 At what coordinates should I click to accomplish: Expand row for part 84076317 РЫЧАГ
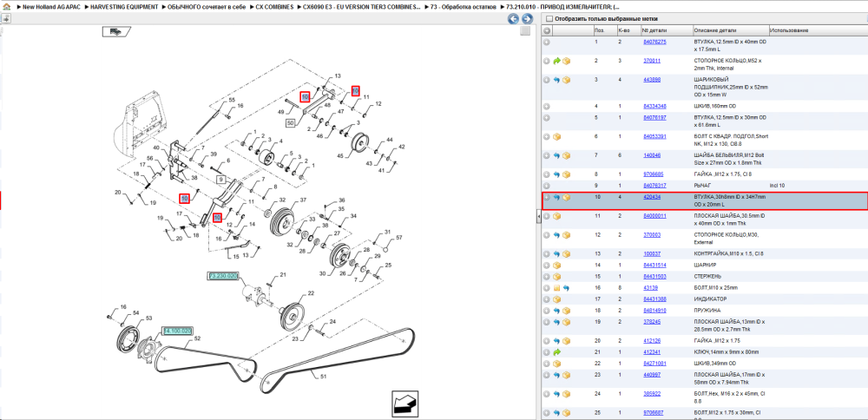click(547, 186)
